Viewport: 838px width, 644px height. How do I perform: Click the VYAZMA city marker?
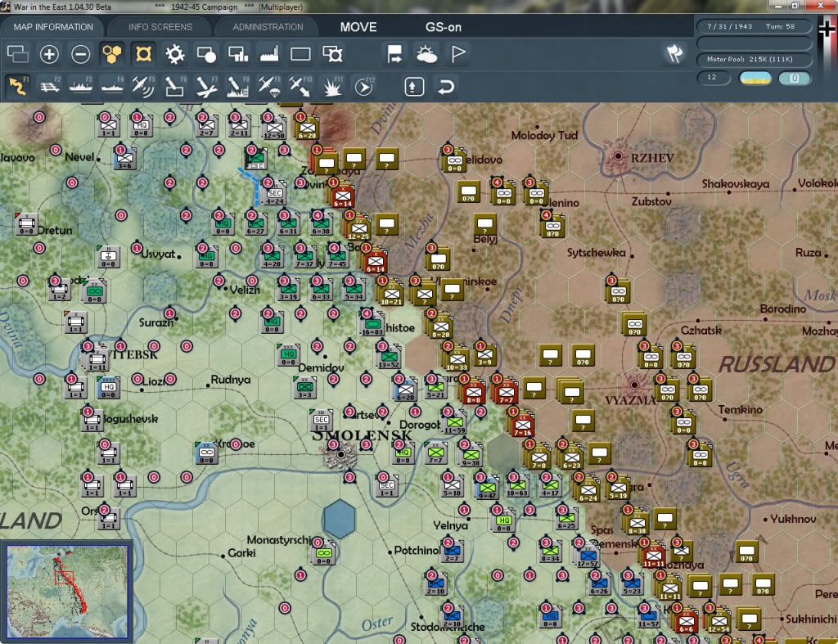click(x=634, y=385)
